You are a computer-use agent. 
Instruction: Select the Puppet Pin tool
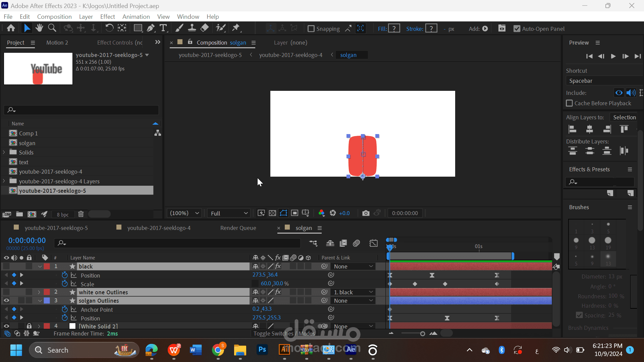click(x=236, y=28)
